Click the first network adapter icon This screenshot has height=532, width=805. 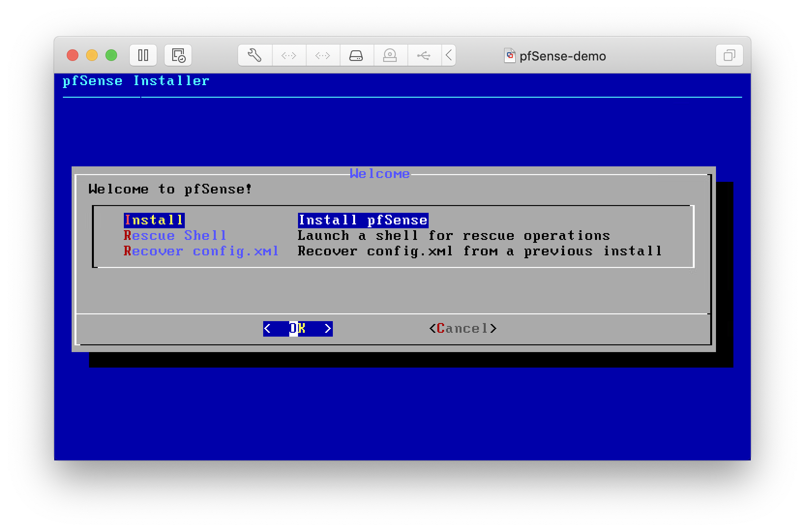tap(289, 55)
